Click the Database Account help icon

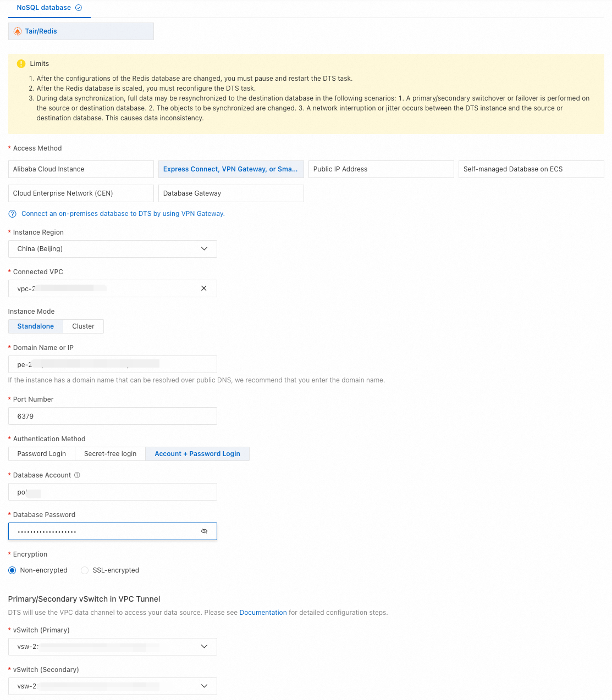click(x=77, y=475)
